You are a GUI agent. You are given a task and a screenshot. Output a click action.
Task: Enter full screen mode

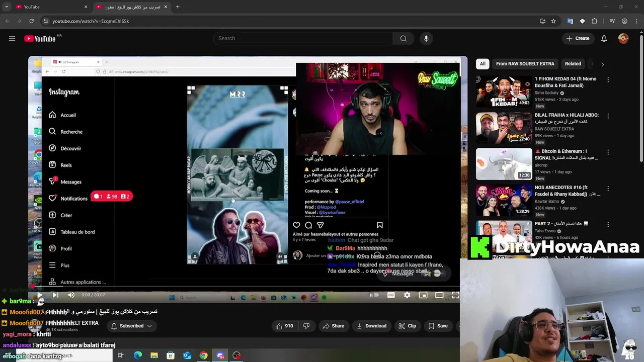tap(455, 295)
